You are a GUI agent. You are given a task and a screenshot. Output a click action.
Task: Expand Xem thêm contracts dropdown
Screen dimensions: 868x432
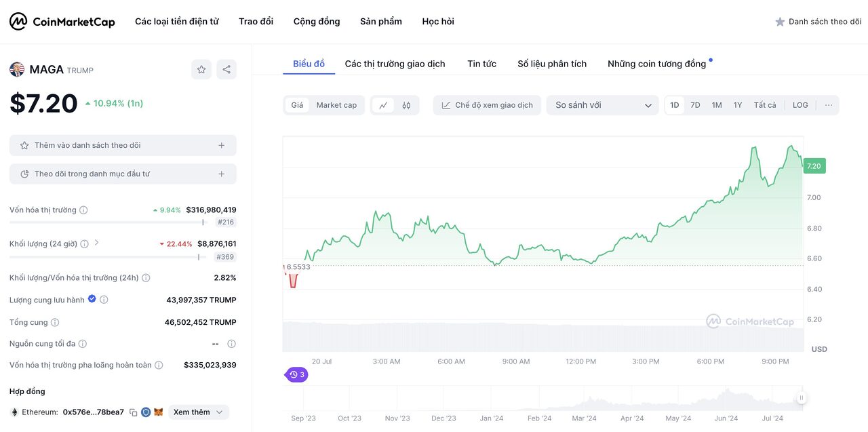pos(199,412)
